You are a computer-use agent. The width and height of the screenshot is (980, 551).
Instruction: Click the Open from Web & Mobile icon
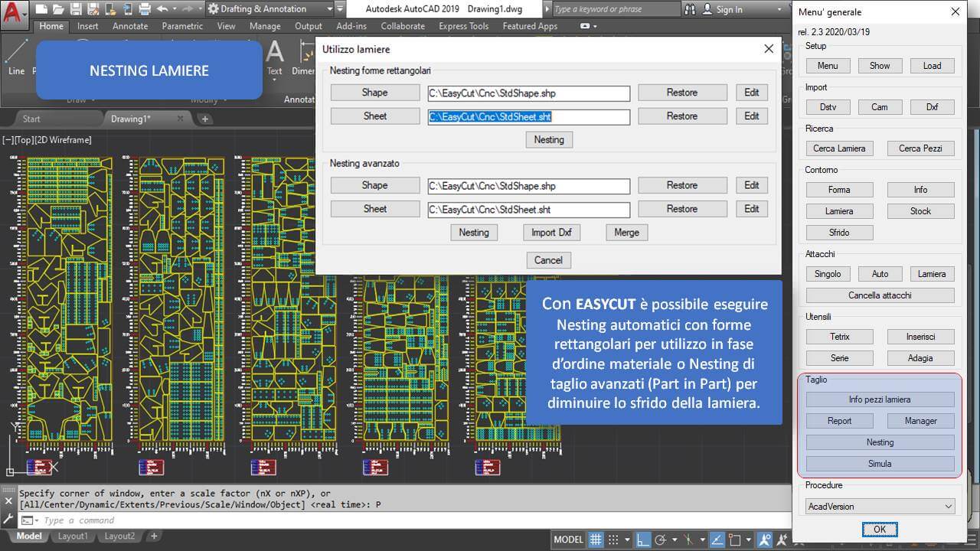[x=111, y=9]
